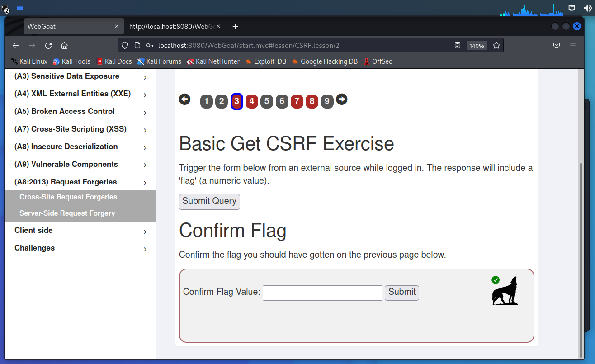Image resolution: width=595 pixels, height=364 pixels.
Task: Go to previous lesson page arrow
Action: point(184,99)
